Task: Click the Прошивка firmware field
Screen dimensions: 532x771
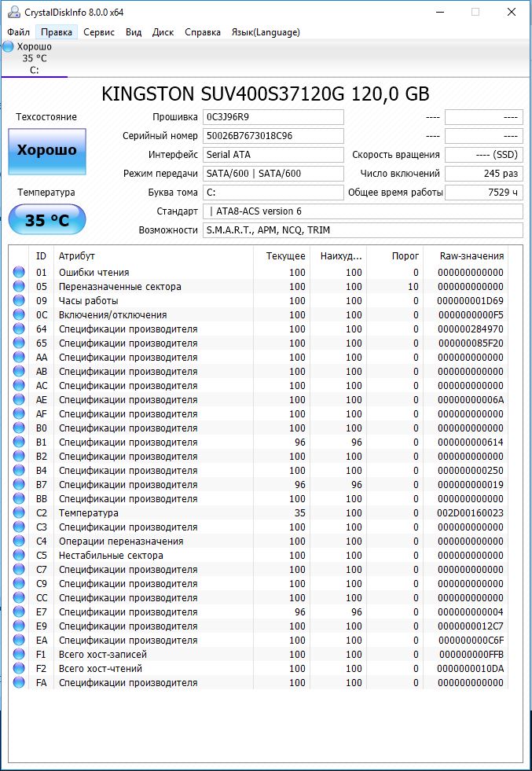Action: (x=273, y=117)
